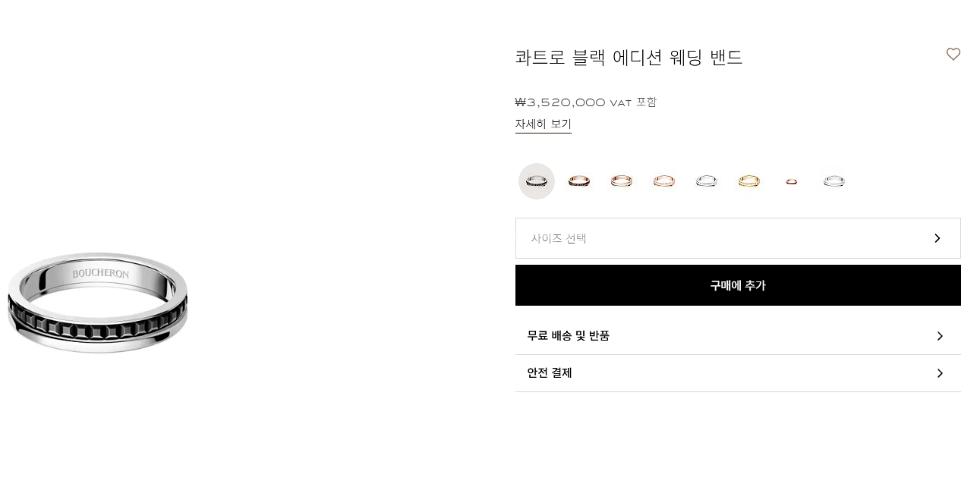Image resolution: width=980 pixels, height=487 pixels.
Task: Click the arrow on 안전 결제 row
Action: pos(940,373)
